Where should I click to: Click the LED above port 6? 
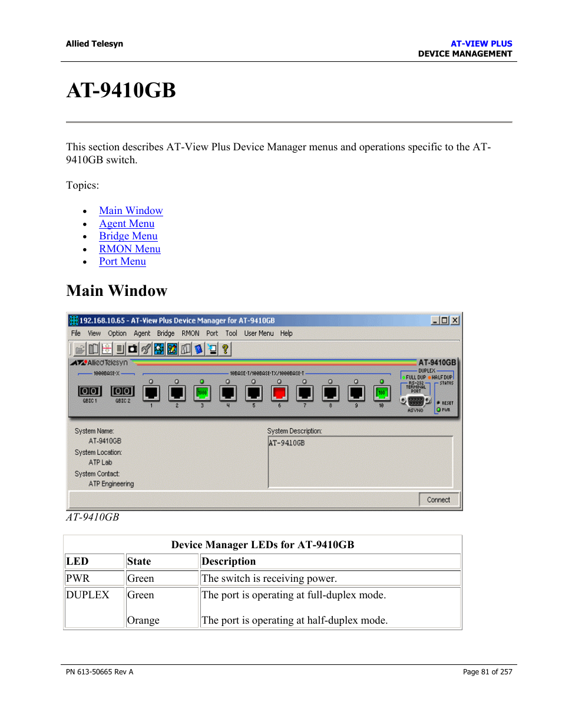click(279, 381)
